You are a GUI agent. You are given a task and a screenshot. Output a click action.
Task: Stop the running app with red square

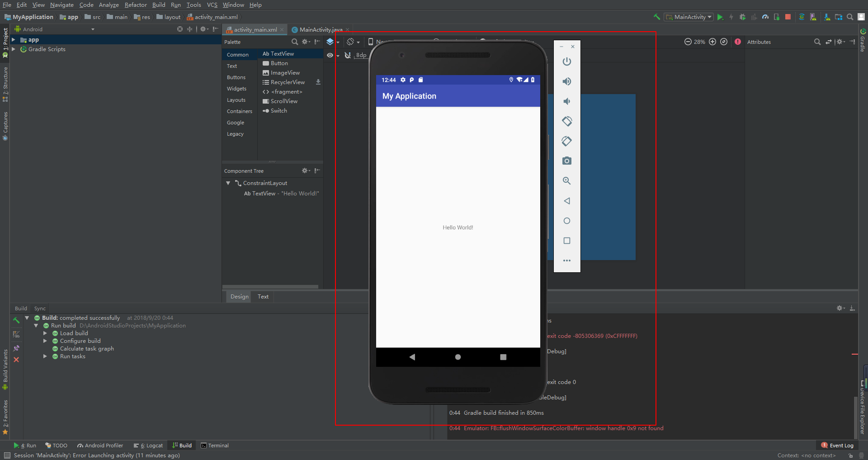click(x=788, y=17)
